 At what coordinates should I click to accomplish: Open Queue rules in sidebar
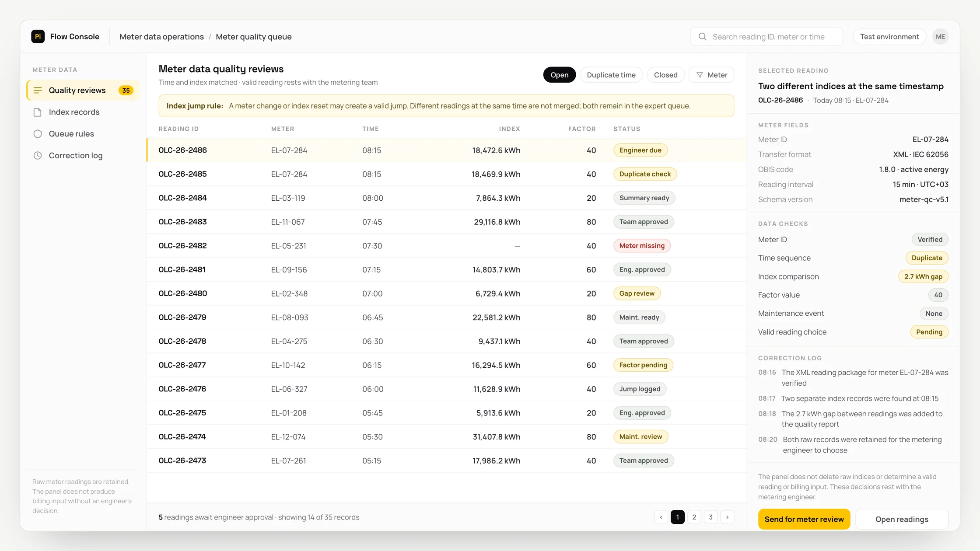click(x=83, y=134)
